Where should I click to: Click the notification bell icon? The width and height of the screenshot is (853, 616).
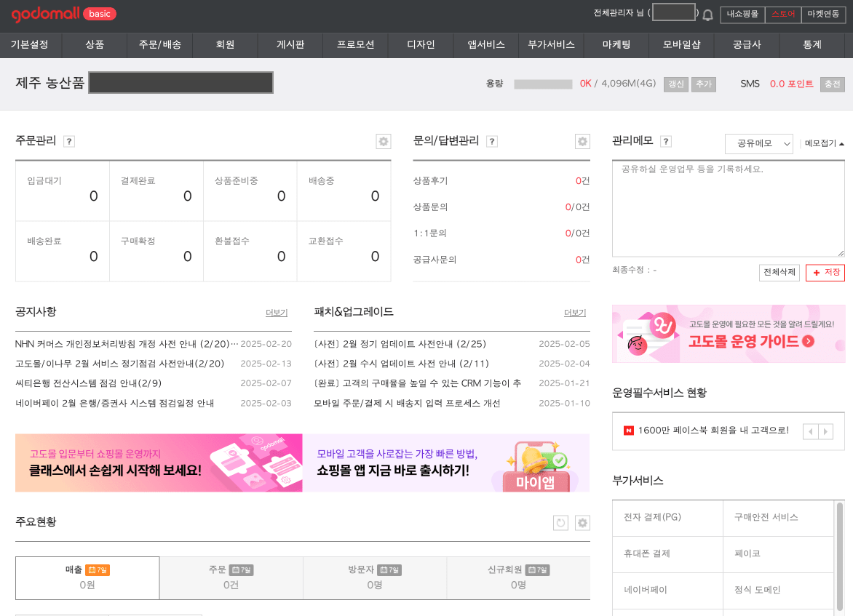pos(707,15)
